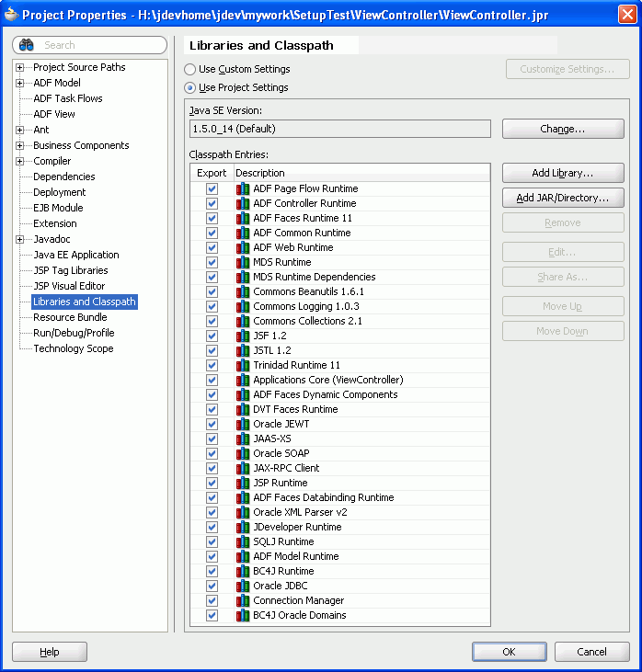Open the Technology Scope category
The width and height of the screenshot is (642, 672).
(x=74, y=348)
